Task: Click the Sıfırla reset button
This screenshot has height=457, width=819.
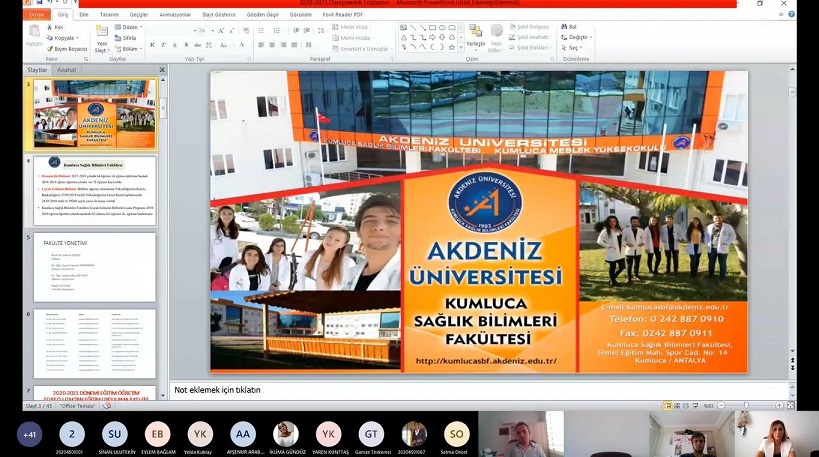Action: click(x=125, y=38)
